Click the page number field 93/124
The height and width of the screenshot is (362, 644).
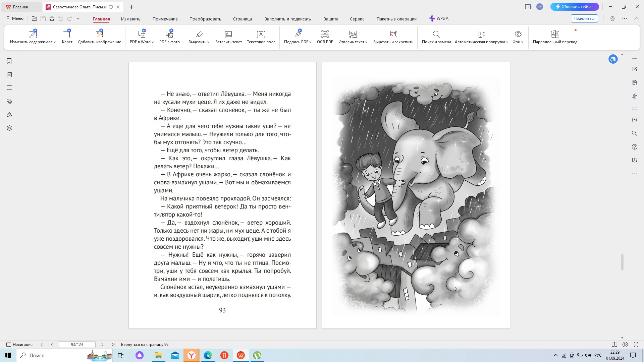[77, 345]
